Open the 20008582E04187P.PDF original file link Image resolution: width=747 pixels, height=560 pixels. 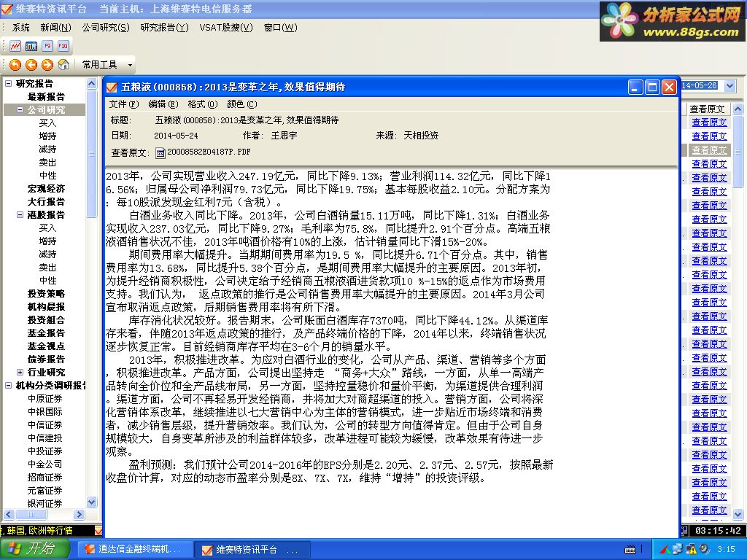tap(209, 152)
